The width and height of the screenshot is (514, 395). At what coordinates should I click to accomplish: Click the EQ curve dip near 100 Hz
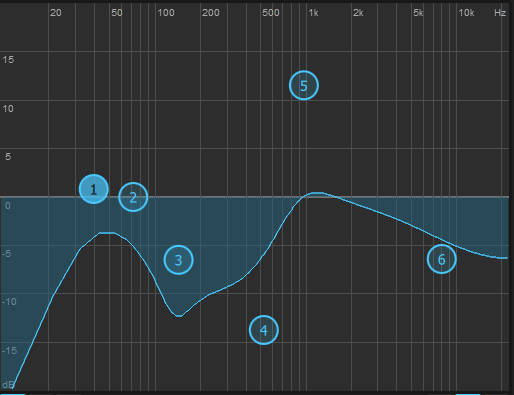(x=179, y=315)
